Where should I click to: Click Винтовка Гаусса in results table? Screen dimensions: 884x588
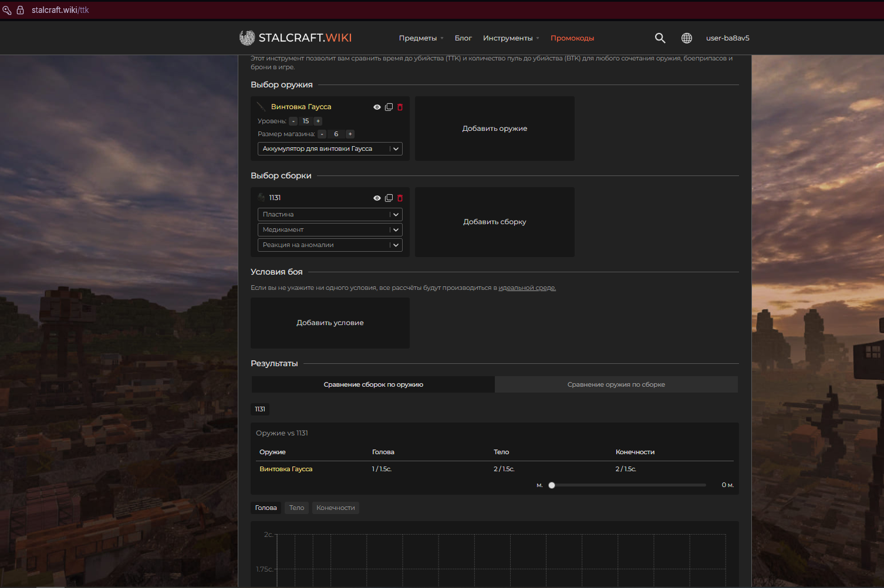click(286, 469)
